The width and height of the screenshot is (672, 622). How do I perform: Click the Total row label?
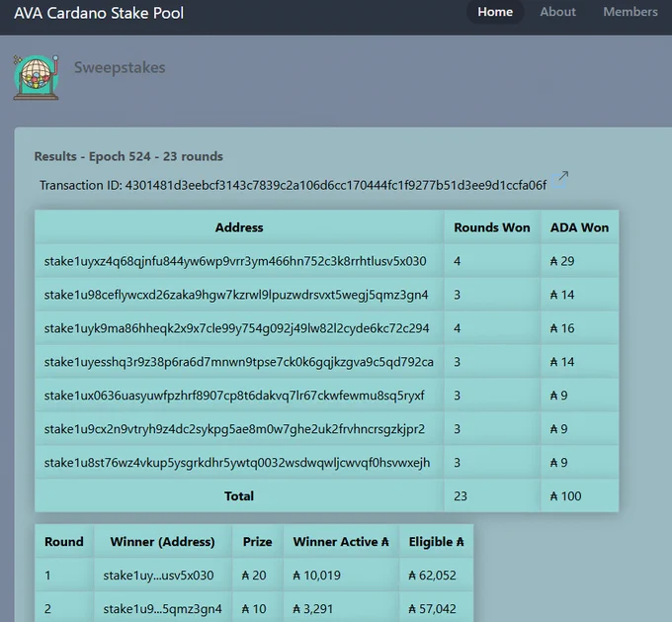(x=239, y=495)
